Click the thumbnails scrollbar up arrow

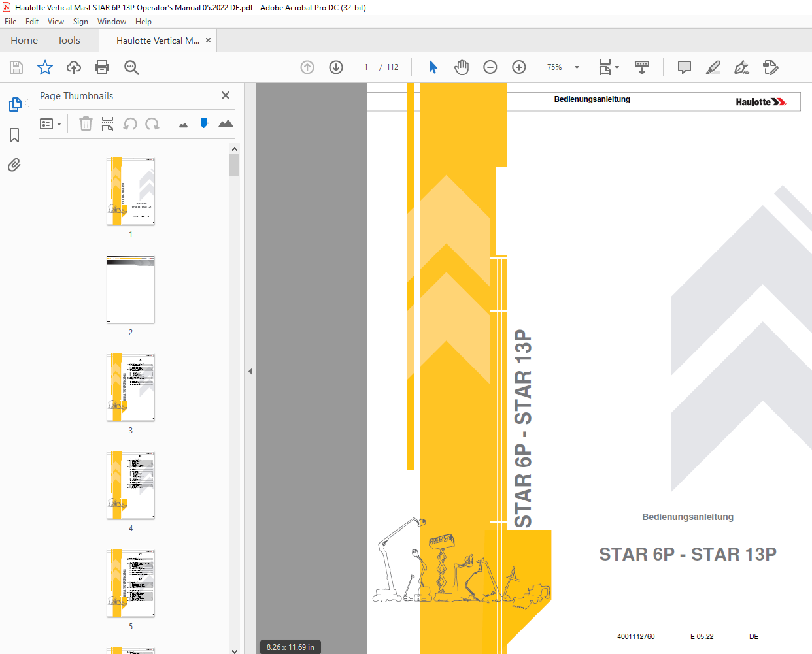234,149
